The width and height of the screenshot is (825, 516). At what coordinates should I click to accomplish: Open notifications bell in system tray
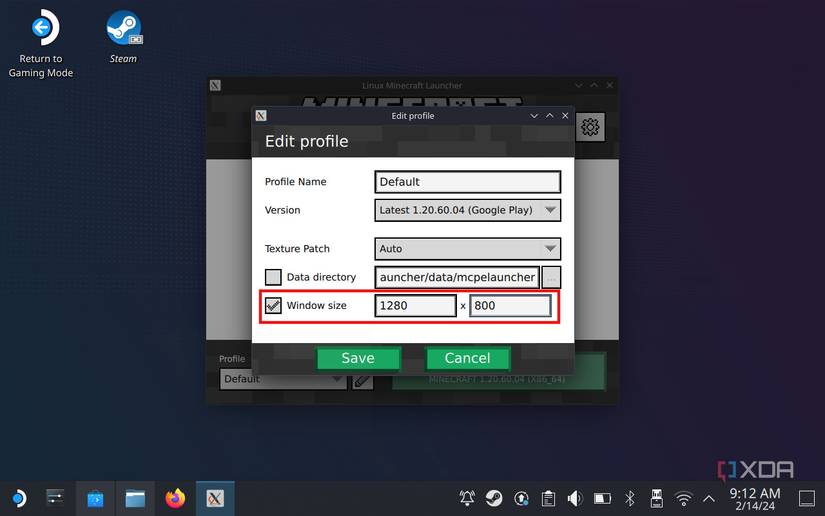pos(467,498)
